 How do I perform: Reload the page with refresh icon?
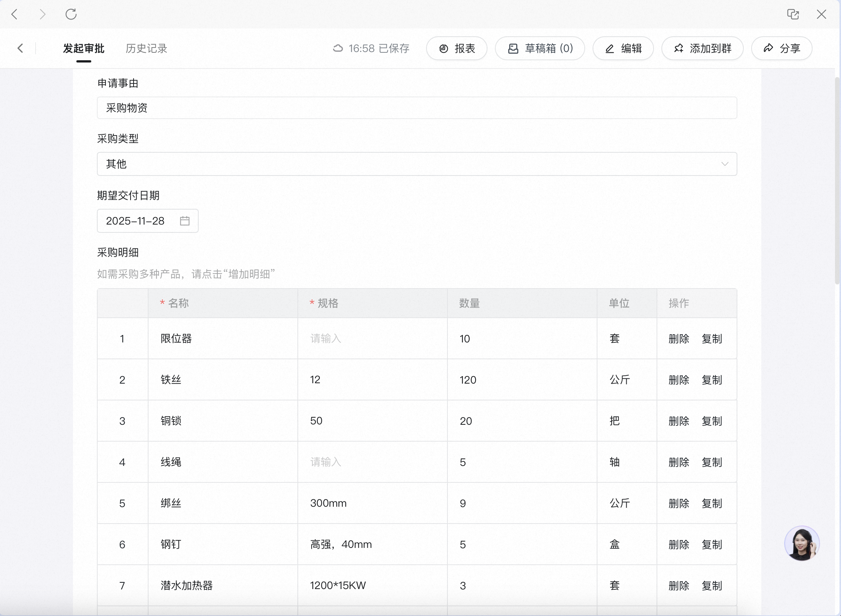[71, 14]
